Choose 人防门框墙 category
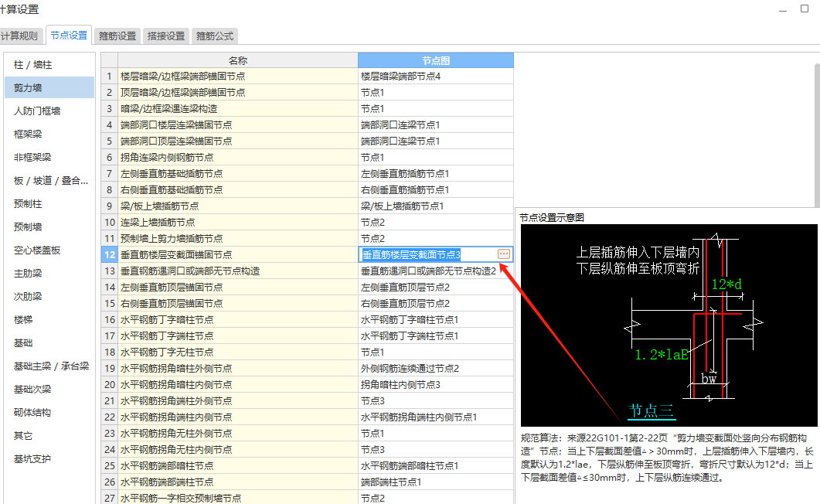The image size is (820, 504). [x=49, y=111]
